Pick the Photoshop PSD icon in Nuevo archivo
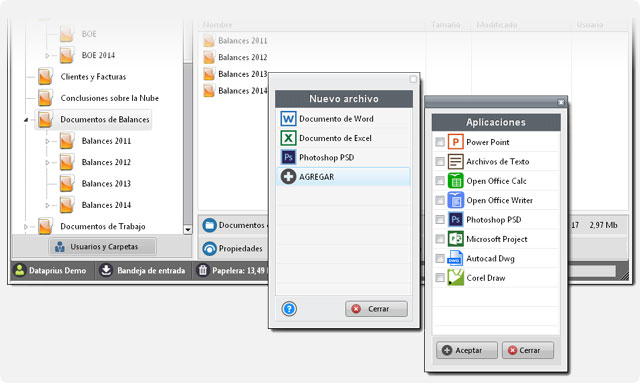The image size is (640, 385). (288, 157)
